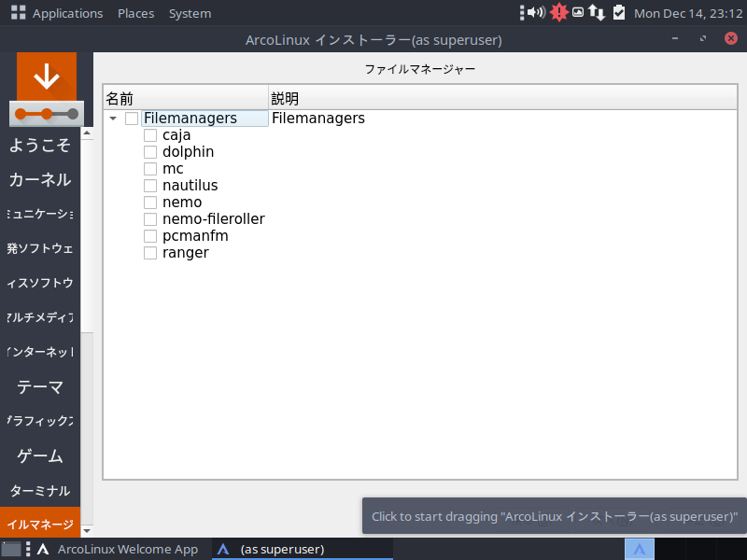The height and width of the screenshot is (560, 747).
Task: Open the Places menu
Action: tap(135, 13)
